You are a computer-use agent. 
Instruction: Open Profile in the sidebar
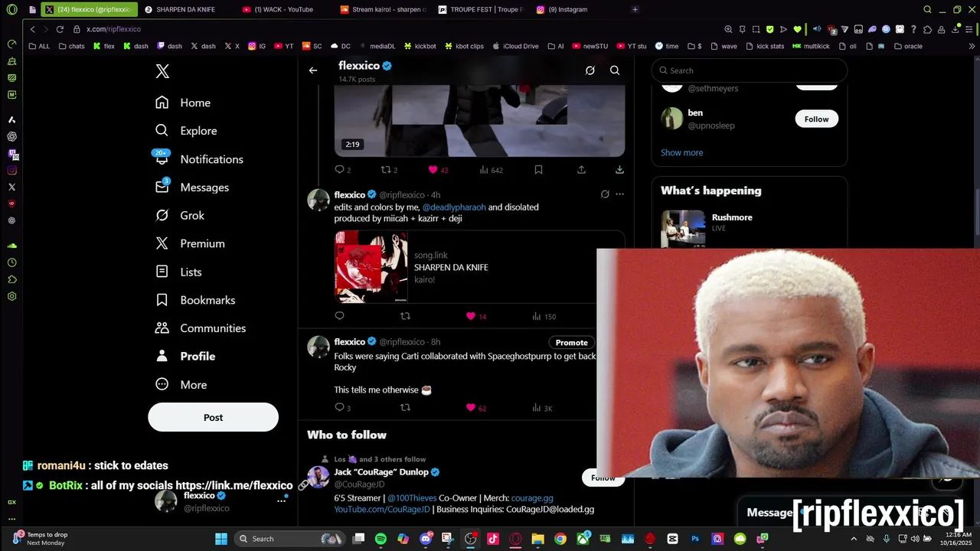click(185, 357)
